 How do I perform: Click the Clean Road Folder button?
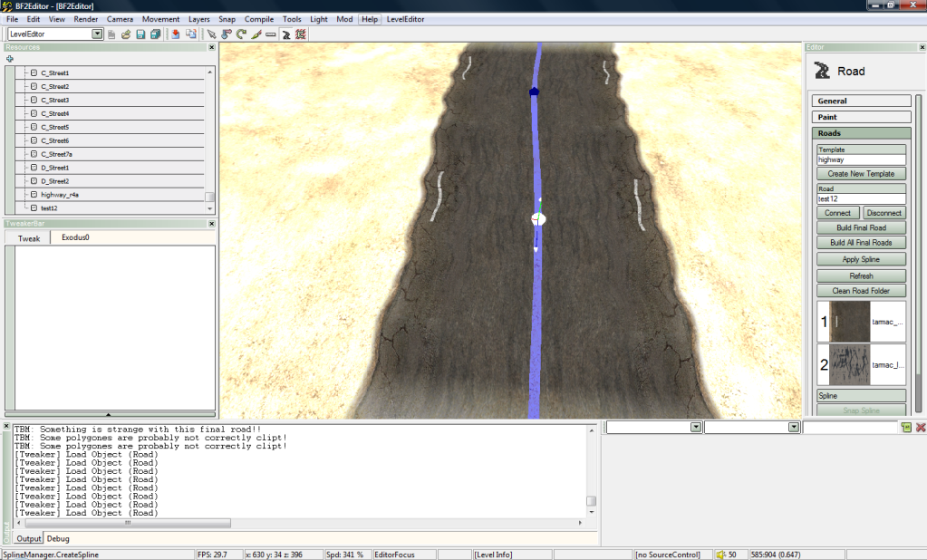861,290
